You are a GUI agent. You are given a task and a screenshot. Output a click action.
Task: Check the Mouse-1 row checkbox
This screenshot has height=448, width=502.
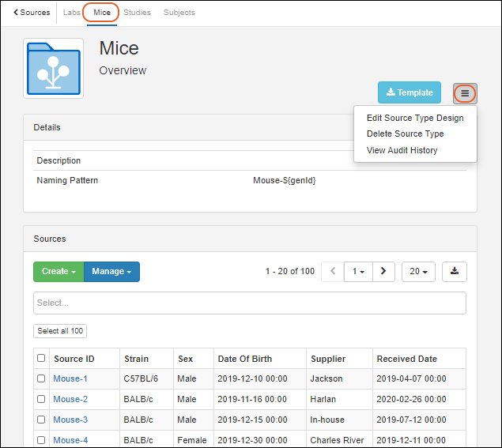[x=41, y=379]
